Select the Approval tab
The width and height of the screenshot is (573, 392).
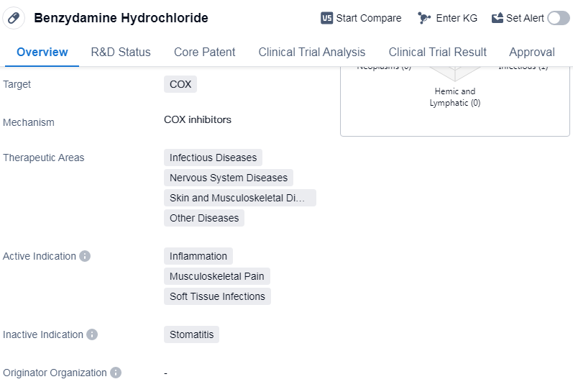531,52
